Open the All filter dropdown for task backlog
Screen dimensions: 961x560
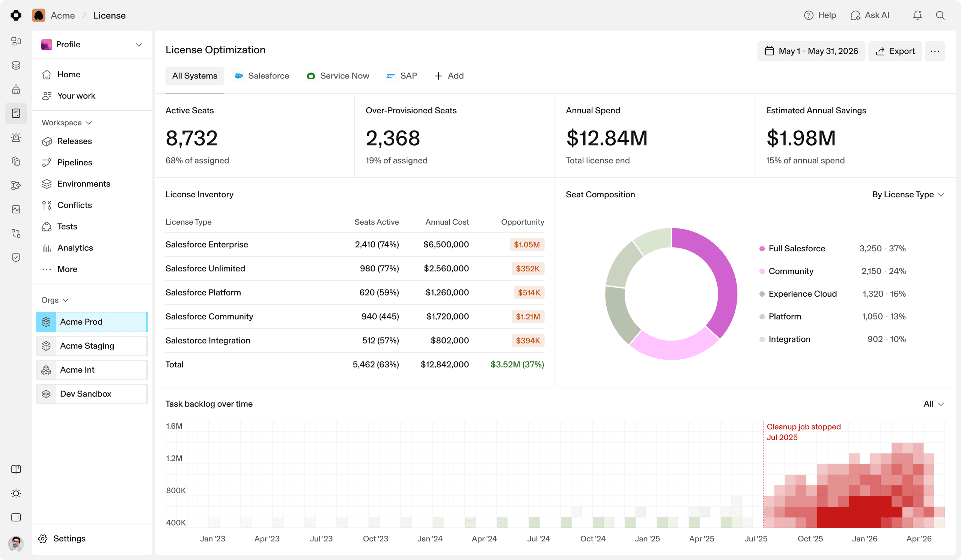934,404
